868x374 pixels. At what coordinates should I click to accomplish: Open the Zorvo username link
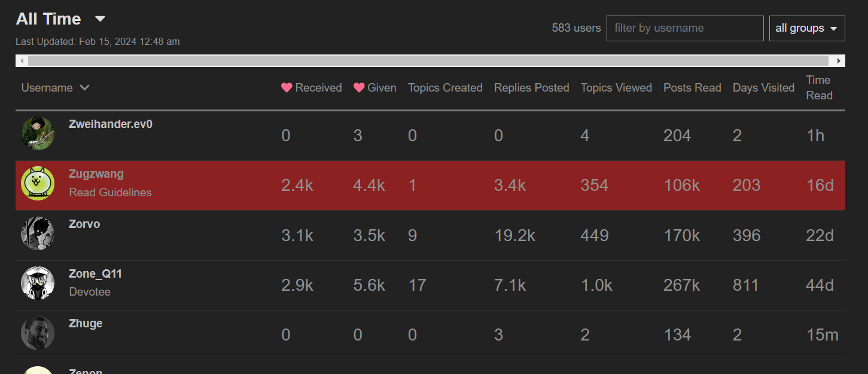click(84, 224)
